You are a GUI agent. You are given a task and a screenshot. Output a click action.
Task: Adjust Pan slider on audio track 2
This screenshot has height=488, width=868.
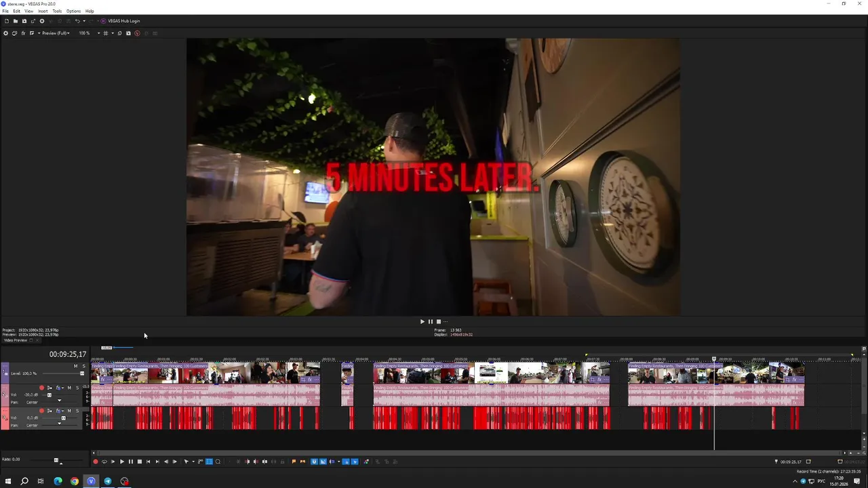(x=59, y=401)
